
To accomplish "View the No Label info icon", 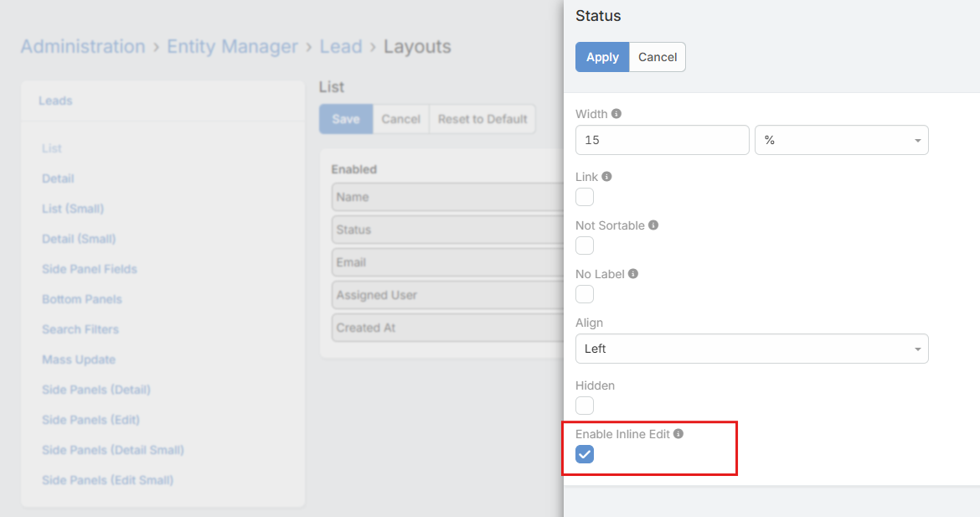I will (633, 273).
